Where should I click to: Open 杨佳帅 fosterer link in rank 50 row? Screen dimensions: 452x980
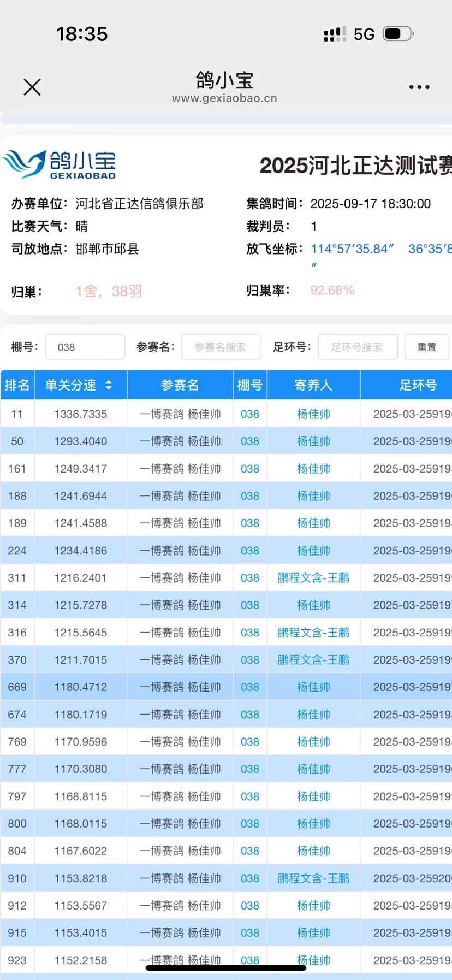pyautogui.click(x=313, y=441)
